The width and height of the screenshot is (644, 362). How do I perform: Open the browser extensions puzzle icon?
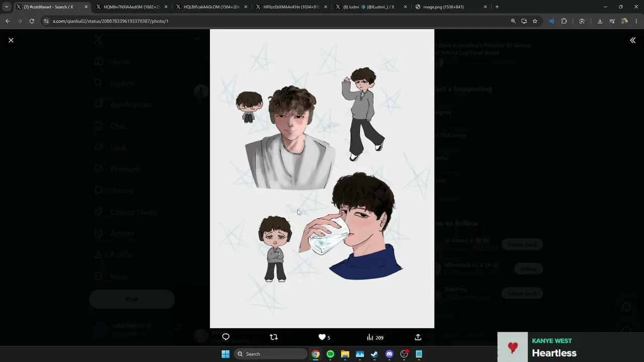(x=564, y=21)
